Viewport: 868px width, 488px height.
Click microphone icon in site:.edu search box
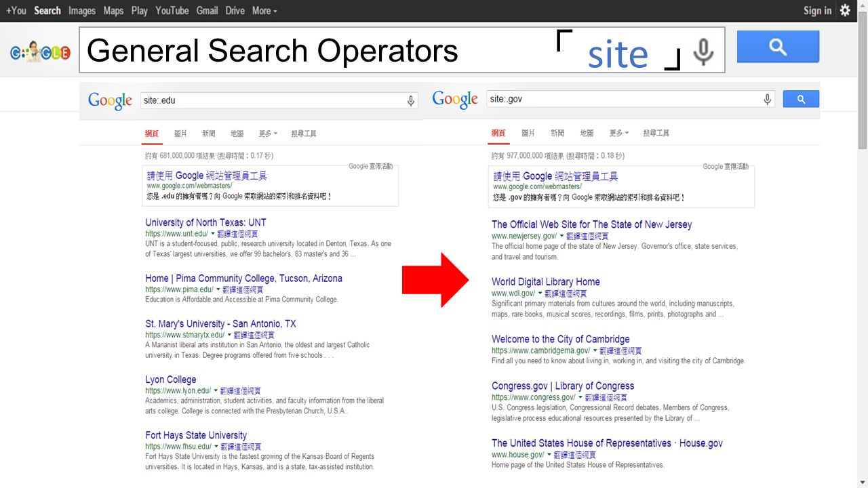410,100
